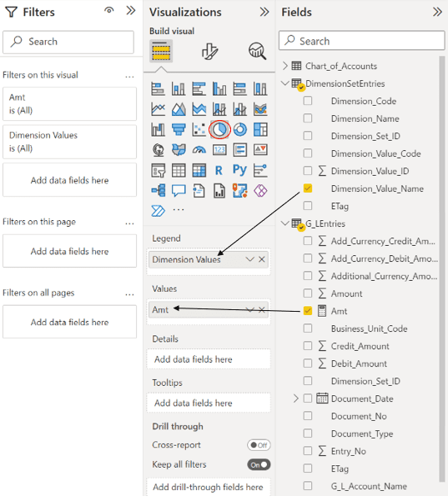Select the pie chart visualization icon

[x=219, y=130]
